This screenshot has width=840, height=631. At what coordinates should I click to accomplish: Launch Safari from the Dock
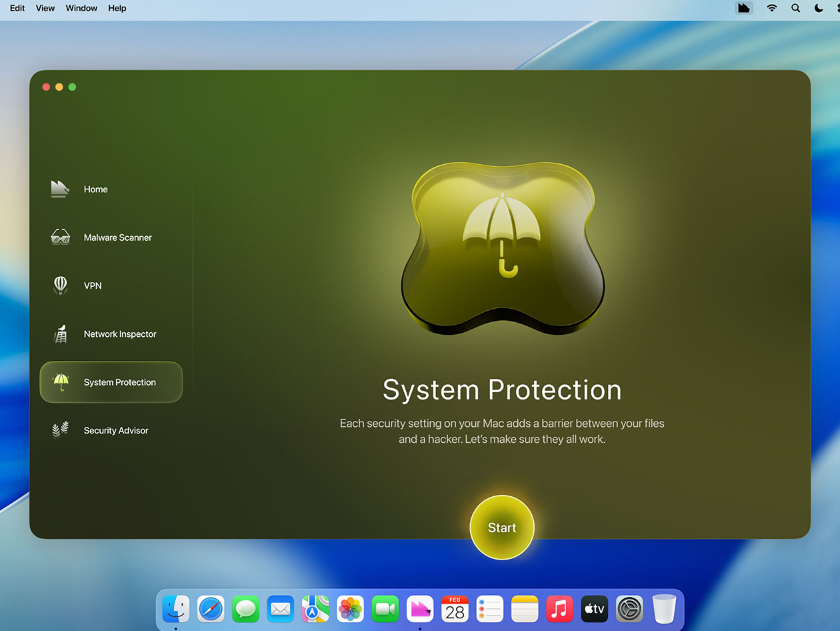pos(211,609)
